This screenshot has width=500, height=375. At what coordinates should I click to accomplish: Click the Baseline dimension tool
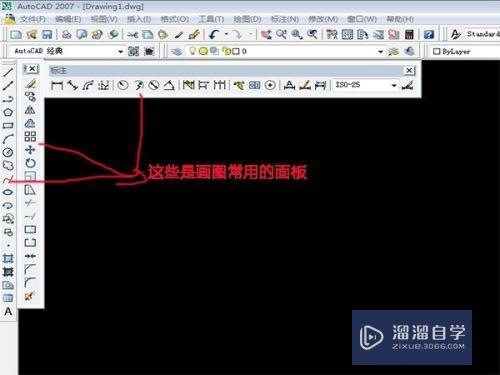(204, 85)
